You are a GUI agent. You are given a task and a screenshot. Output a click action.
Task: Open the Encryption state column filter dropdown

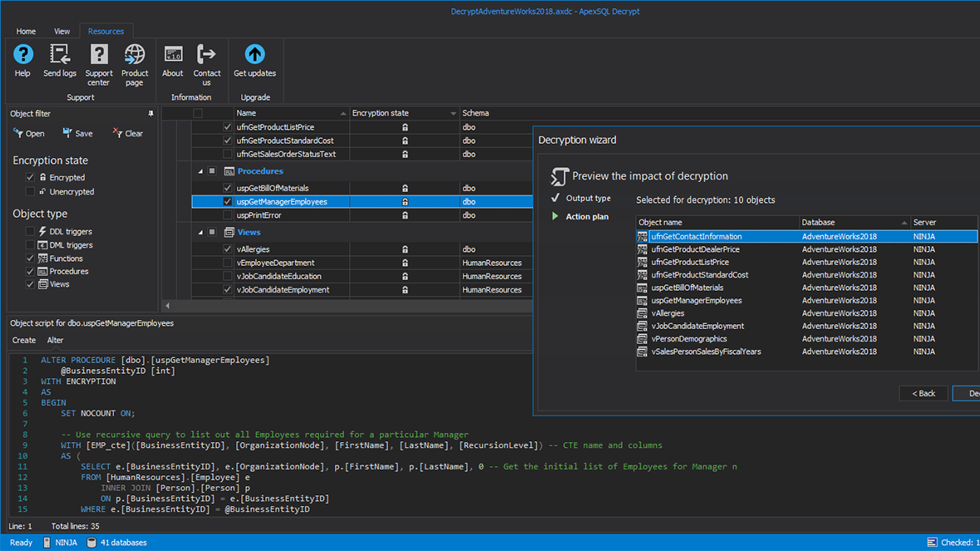pyautogui.click(x=453, y=114)
